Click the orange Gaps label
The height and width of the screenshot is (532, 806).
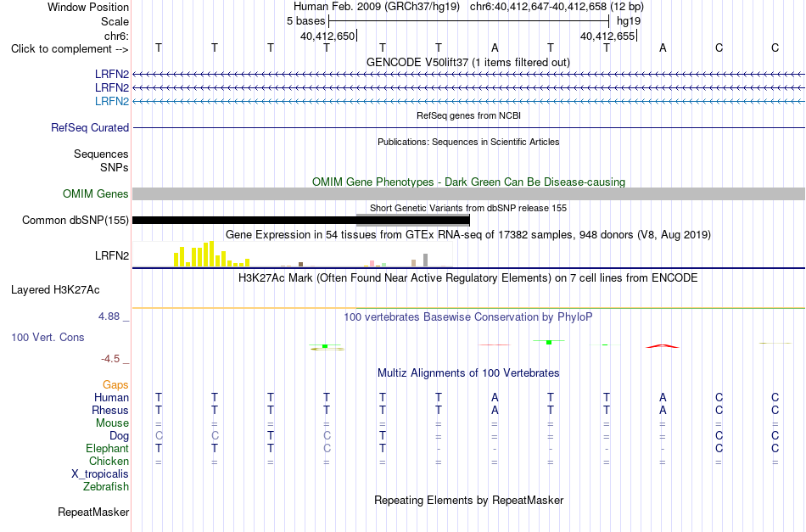[115, 384]
